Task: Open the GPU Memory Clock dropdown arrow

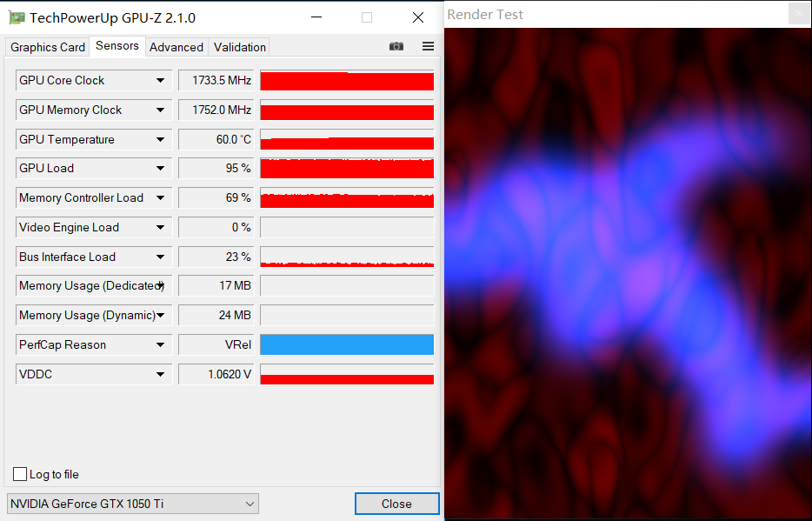Action: (161, 110)
